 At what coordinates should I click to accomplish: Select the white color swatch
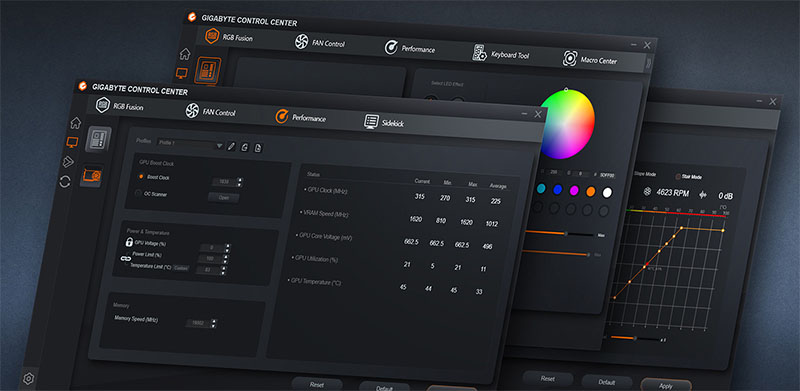[x=607, y=192]
